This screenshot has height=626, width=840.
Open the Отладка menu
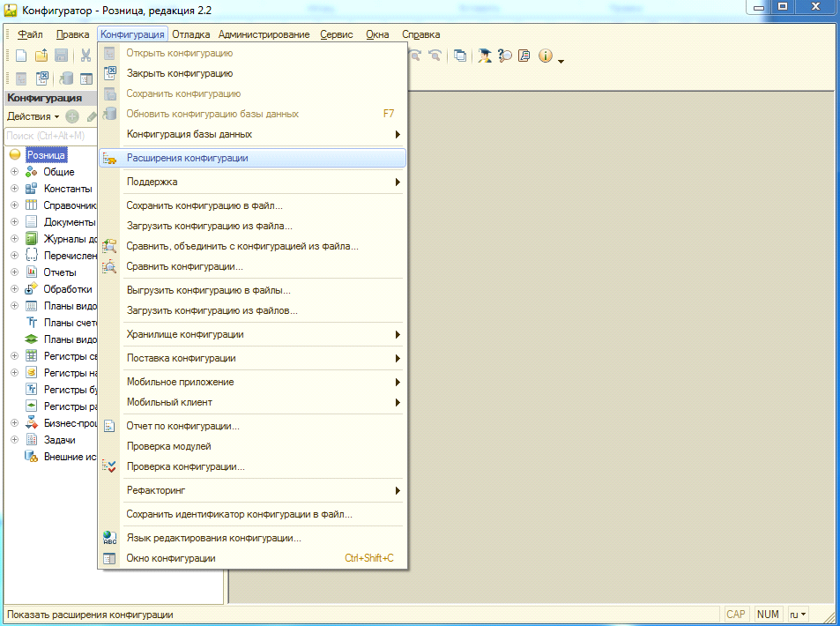pyautogui.click(x=190, y=34)
